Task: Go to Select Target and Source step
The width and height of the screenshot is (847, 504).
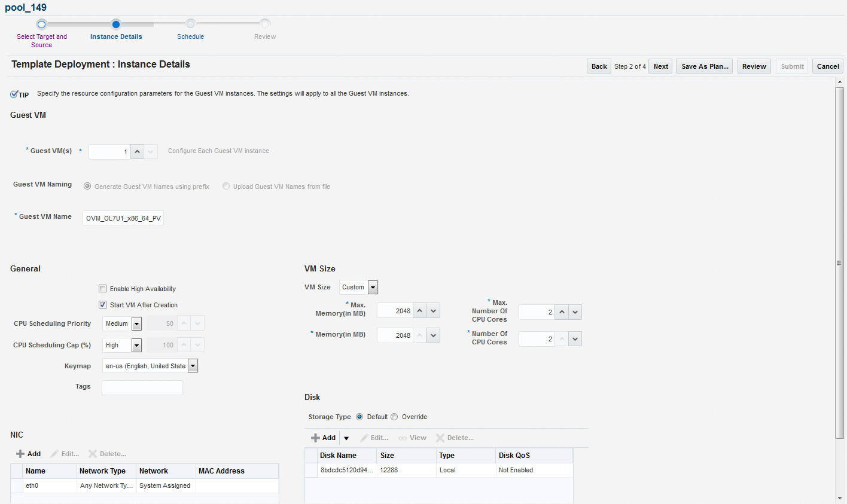Action: (x=41, y=41)
